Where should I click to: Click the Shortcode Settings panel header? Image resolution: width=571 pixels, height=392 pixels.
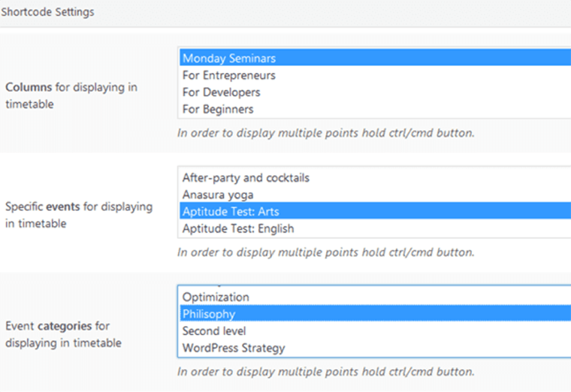(x=47, y=13)
